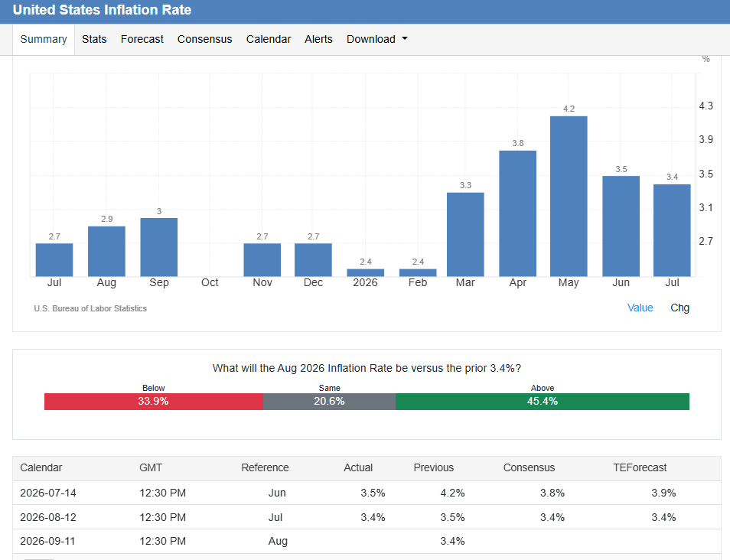Click the Apr 3.8 chart bar
This screenshot has width=730, height=560.
(518, 213)
